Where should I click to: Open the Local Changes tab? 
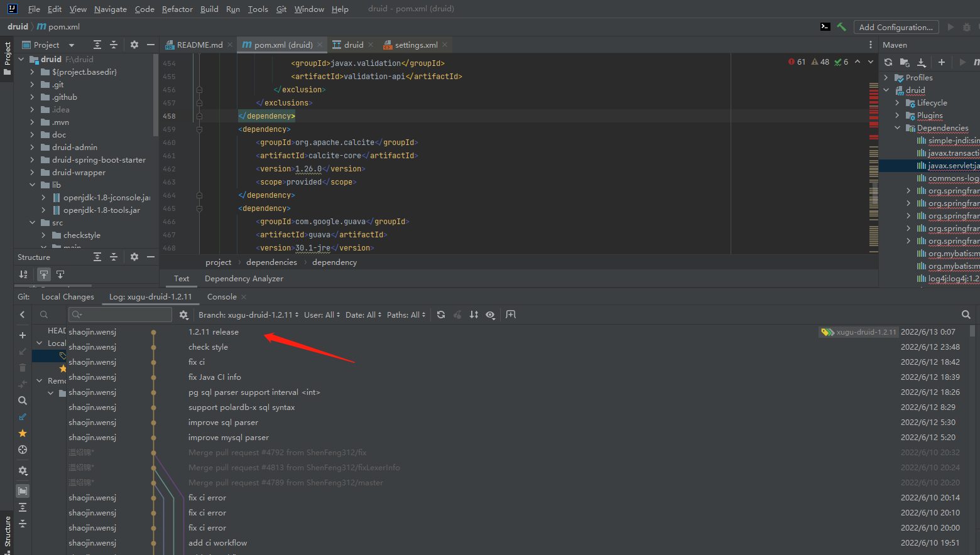point(67,296)
